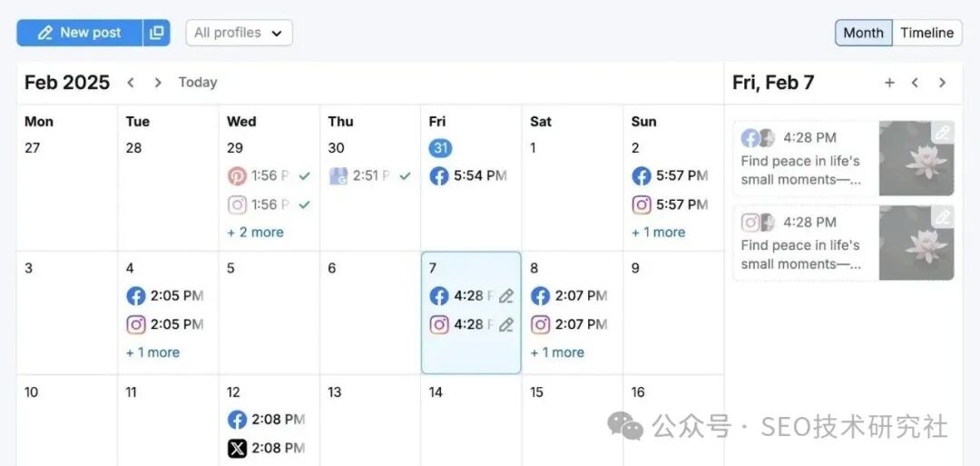Click the lotus thumbnail on the first side-panel post
This screenshot has height=466, width=980.
coord(914,159)
